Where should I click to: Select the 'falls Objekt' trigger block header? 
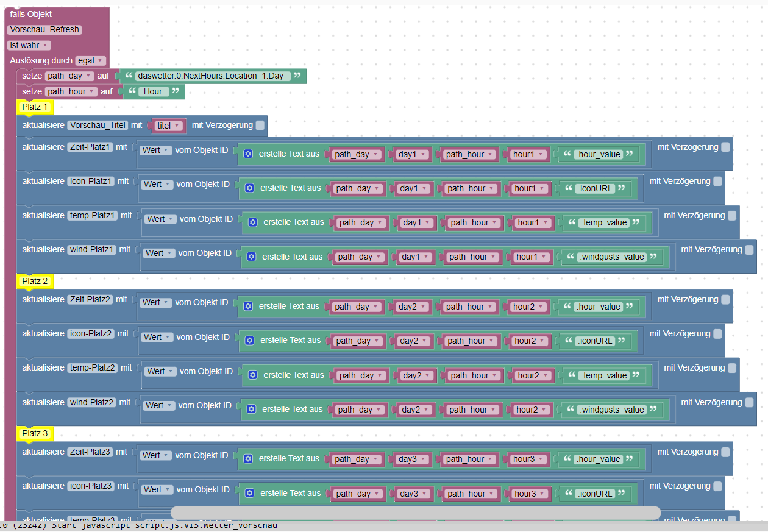(x=31, y=14)
